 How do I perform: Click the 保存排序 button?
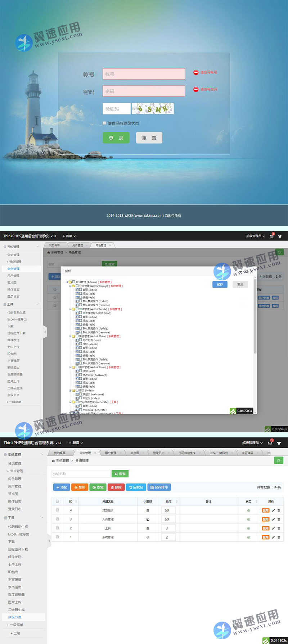coord(159,487)
